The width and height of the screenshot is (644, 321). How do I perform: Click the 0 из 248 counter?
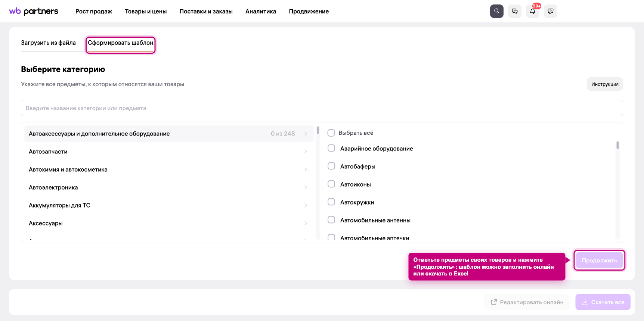click(x=283, y=134)
